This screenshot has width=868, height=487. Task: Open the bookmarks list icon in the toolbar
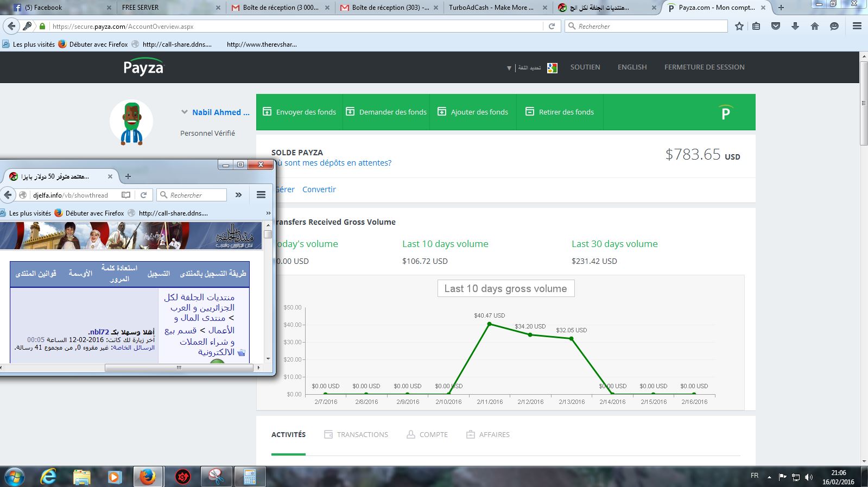756,26
